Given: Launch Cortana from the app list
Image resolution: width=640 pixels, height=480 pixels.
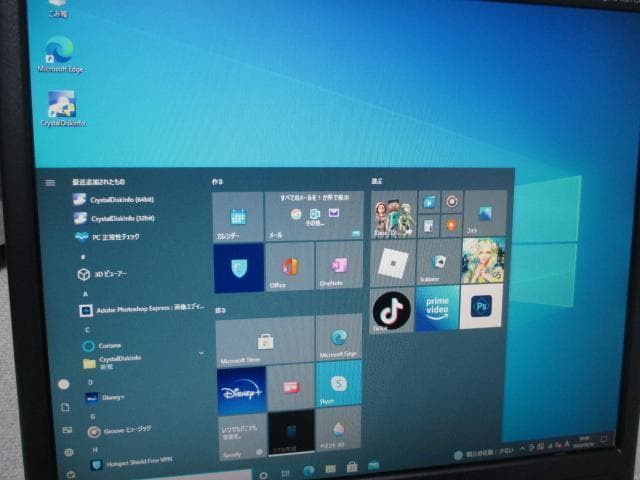Looking at the screenshot, I should pyautogui.click(x=102, y=346).
